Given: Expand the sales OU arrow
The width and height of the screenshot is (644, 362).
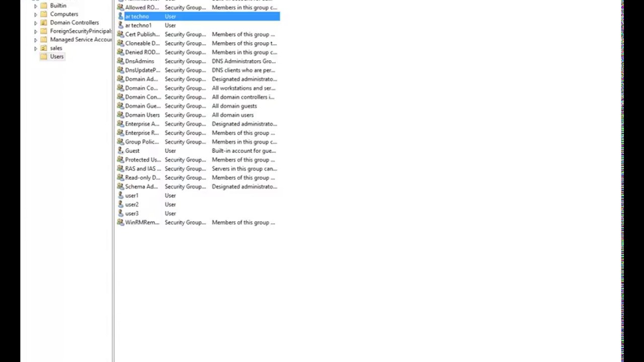Looking at the screenshot, I should (36, 49).
